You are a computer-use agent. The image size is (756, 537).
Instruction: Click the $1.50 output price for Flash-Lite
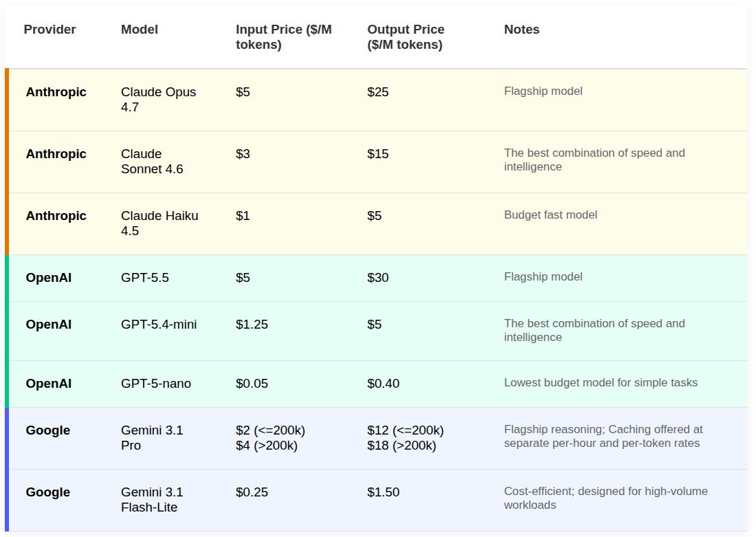(383, 492)
